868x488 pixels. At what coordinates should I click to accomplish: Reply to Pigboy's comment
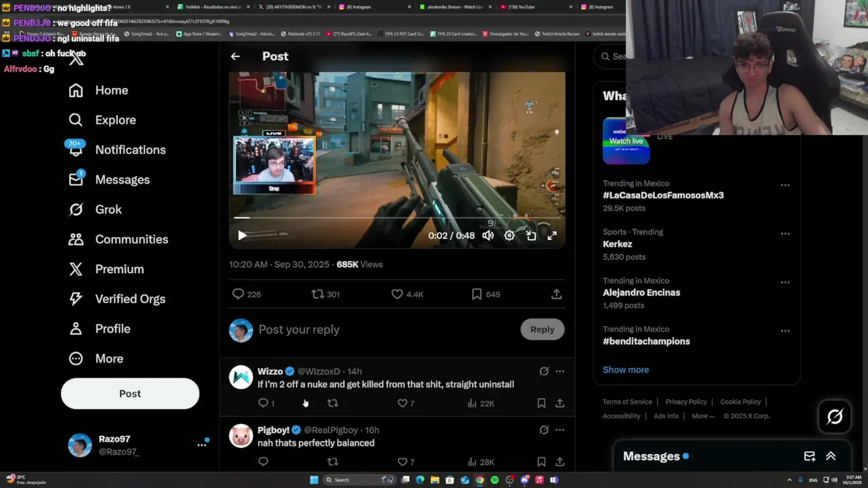click(x=263, y=462)
